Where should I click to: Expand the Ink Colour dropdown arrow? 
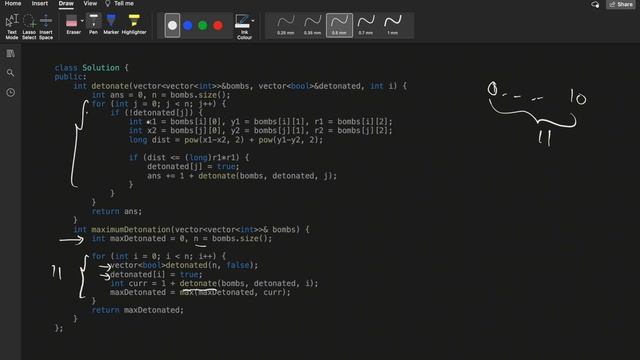tap(253, 20)
